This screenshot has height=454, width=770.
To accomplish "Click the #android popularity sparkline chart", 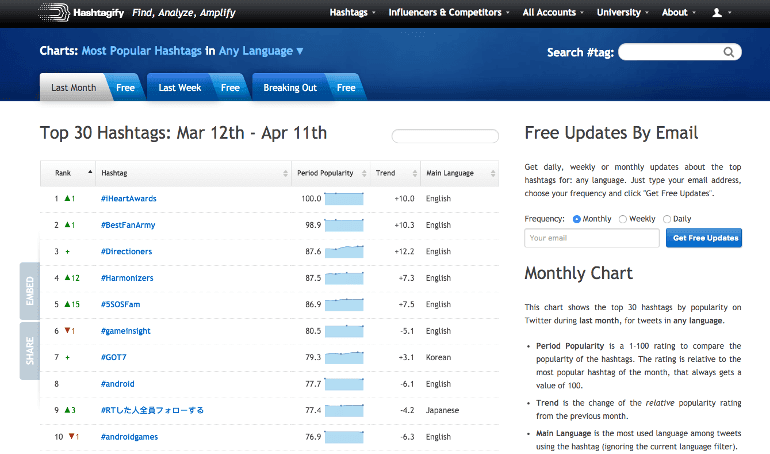I will point(344,384).
